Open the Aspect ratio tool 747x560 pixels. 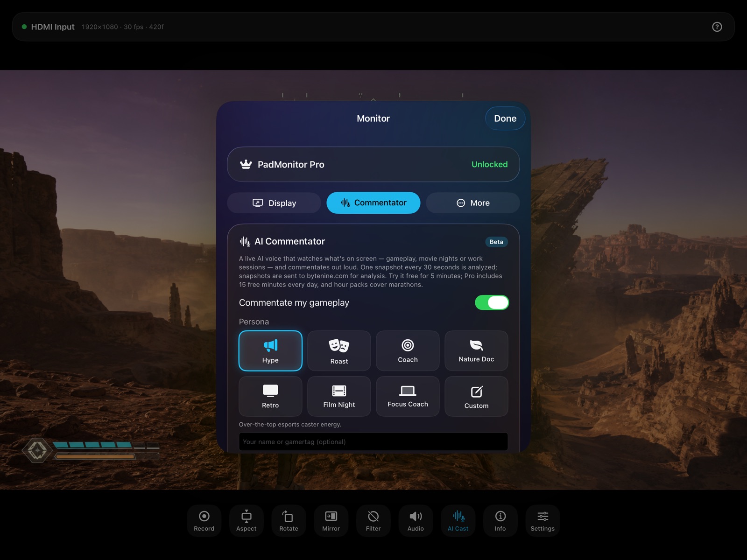247,520
